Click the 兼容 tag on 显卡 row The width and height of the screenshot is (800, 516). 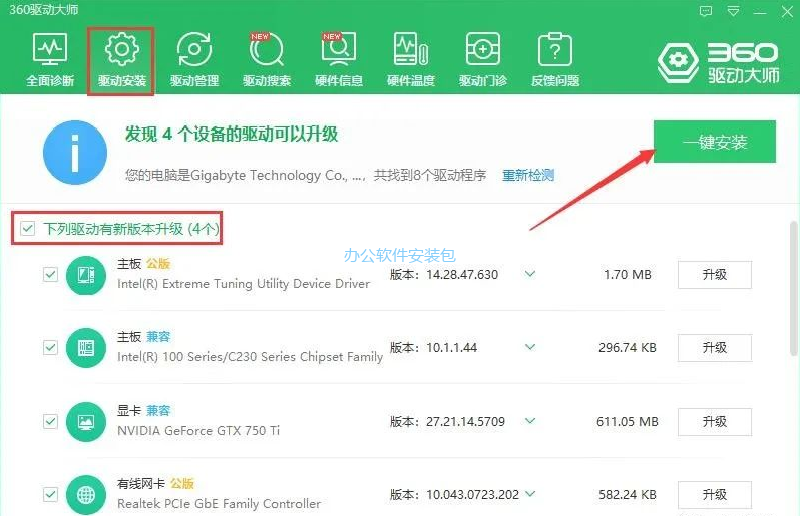point(158,410)
